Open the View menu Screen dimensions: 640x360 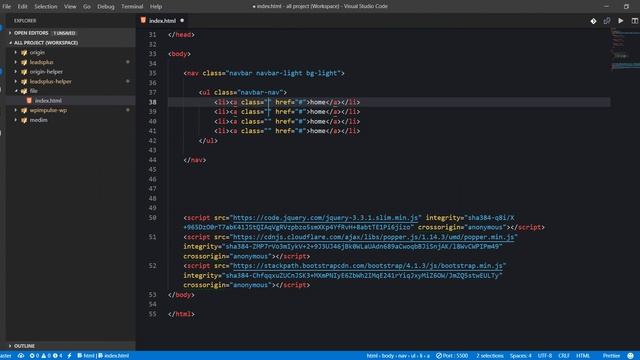tap(70, 7)
